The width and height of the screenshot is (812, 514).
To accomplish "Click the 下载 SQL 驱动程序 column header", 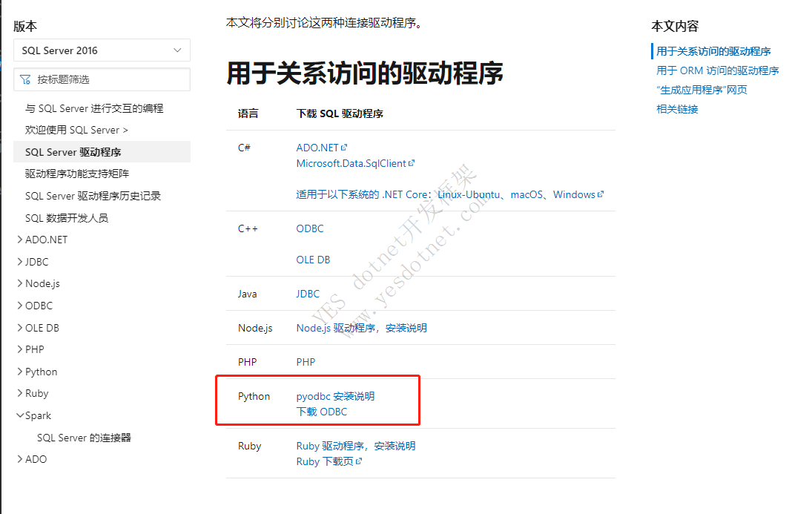I will pos(340,113).
